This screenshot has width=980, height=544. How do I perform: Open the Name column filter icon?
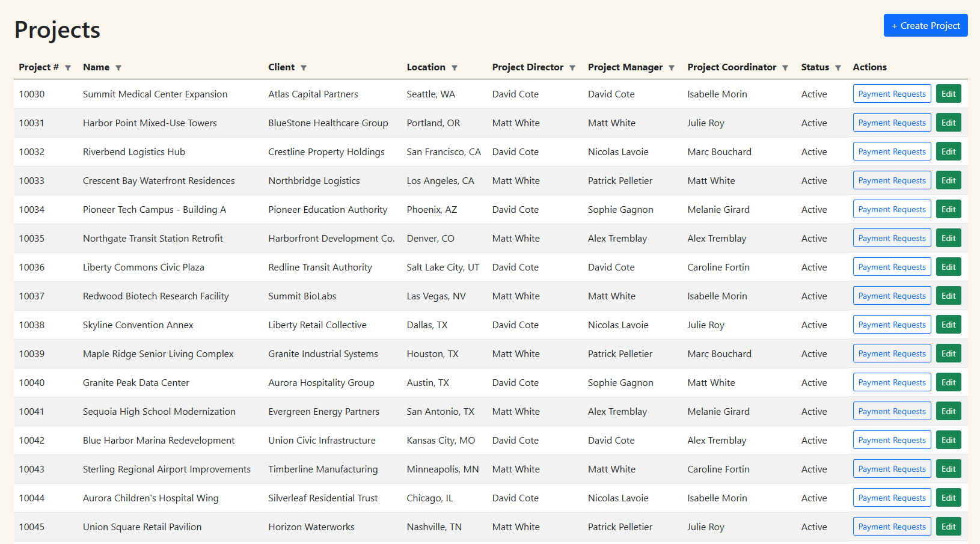118,68
